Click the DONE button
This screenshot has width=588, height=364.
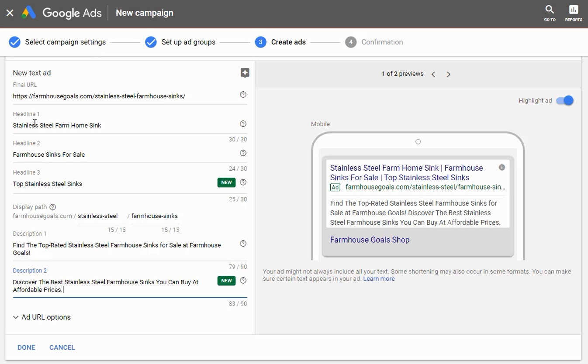(26, 347)
